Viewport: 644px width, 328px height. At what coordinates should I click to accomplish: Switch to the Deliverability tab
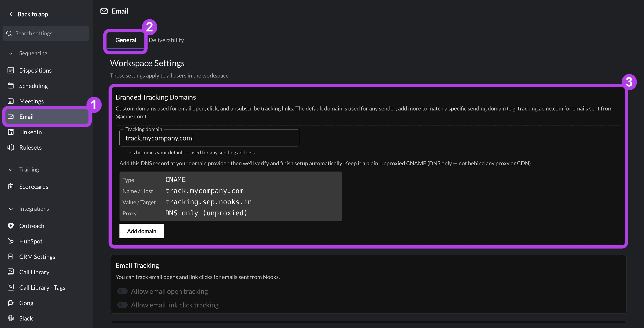pos(166,40)
